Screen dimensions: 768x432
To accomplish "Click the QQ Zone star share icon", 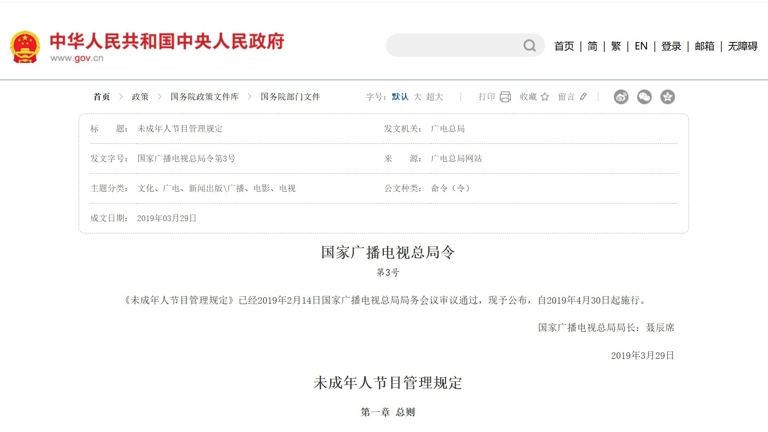I will tap(667, 97).
